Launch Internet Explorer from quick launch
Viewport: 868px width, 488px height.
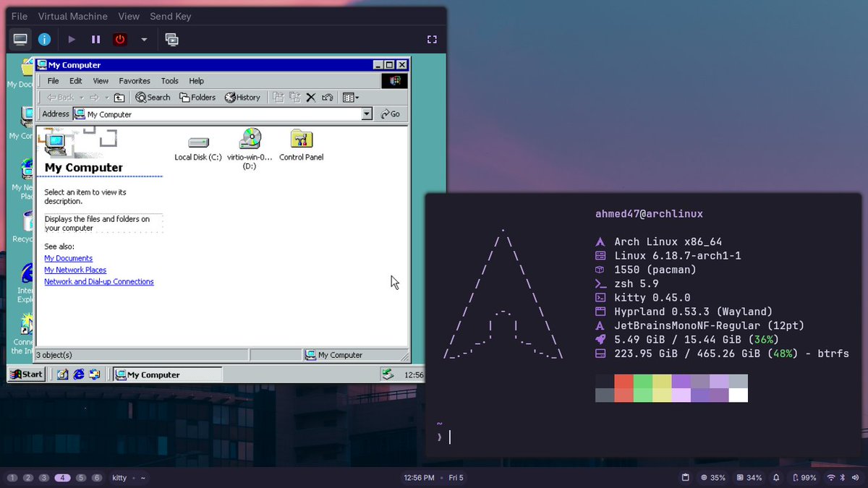tap(78, 374)
